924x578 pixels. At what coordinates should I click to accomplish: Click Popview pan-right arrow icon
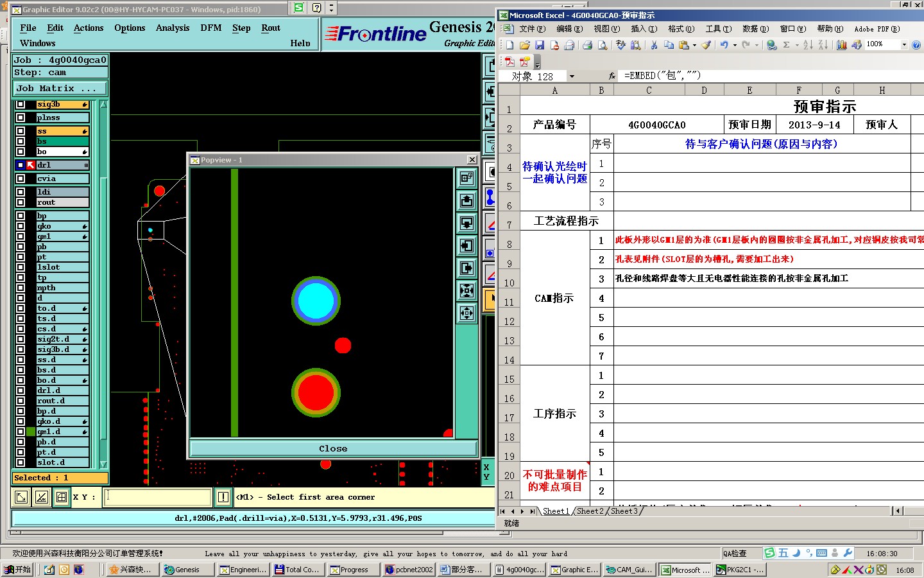(x=467, y=268)
